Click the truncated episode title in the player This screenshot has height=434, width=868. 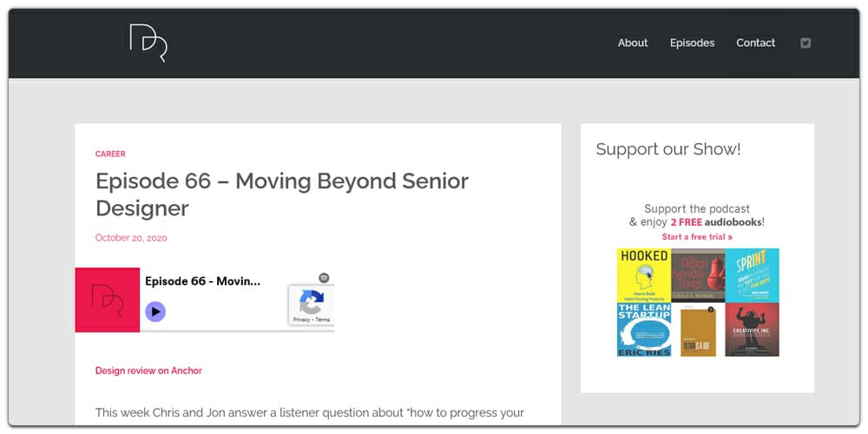pyautogui.click(x=202, y=282)
